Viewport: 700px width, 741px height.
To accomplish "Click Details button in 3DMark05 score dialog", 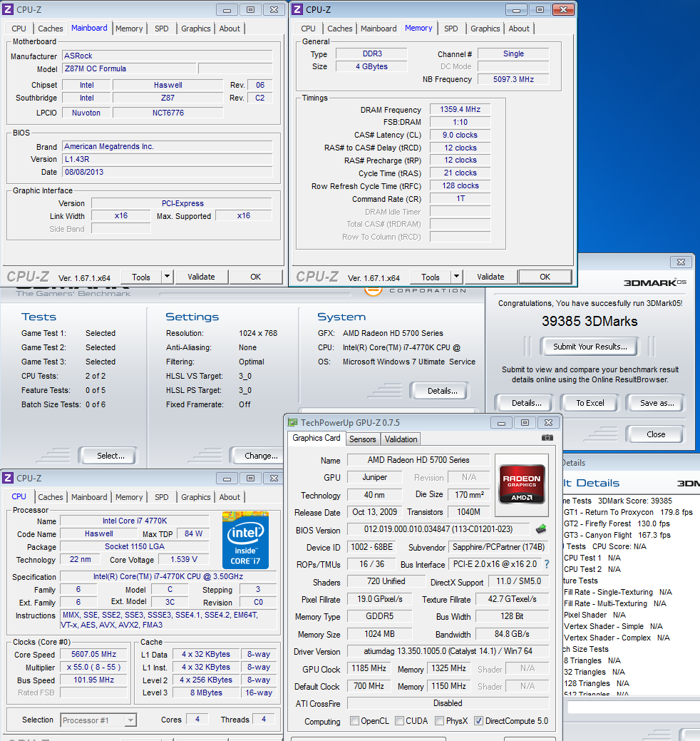I will [526, 403].
